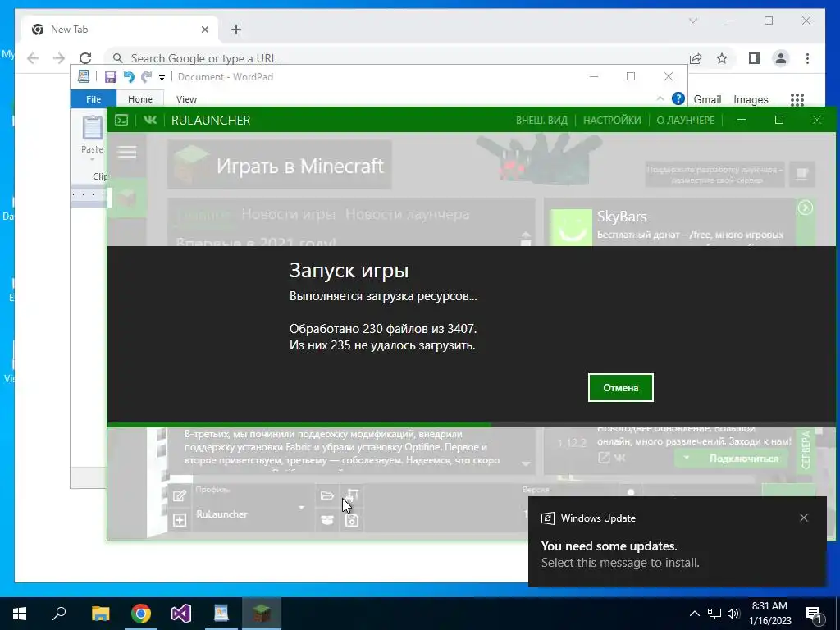Viewport: 840px width, 630px height.
Task: Switch to the WordPad Home tab
Action: click(x=140, y=99)
